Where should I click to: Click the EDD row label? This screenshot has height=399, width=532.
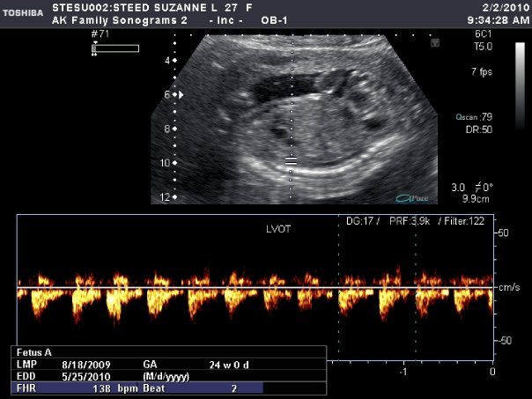[x=26, y=376]
